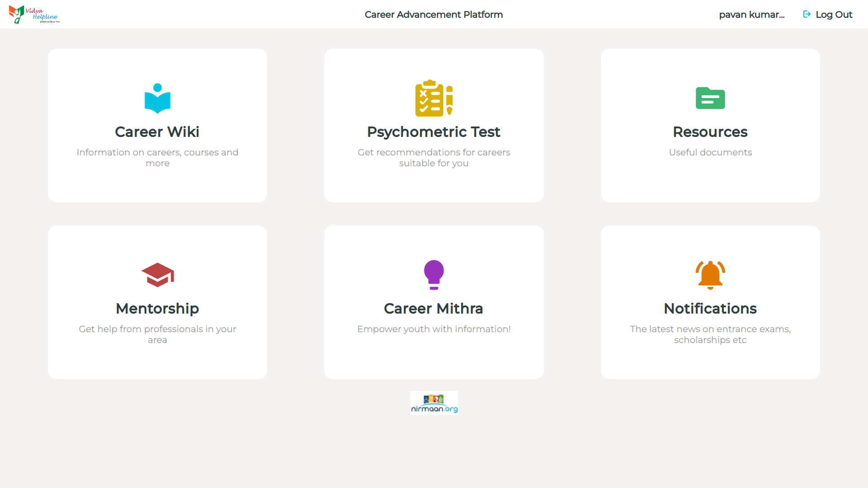Click the Log Out text
The image size is (868, 488).
click(834, 14)
